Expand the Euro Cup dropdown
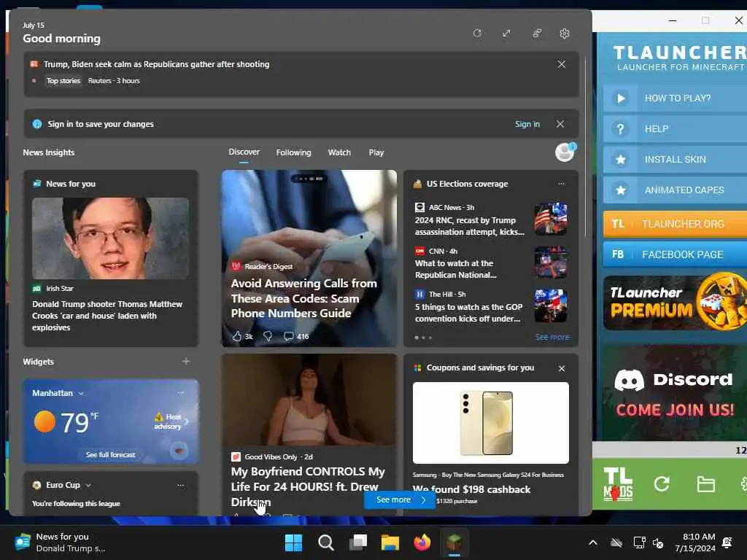 pos(88,485)
